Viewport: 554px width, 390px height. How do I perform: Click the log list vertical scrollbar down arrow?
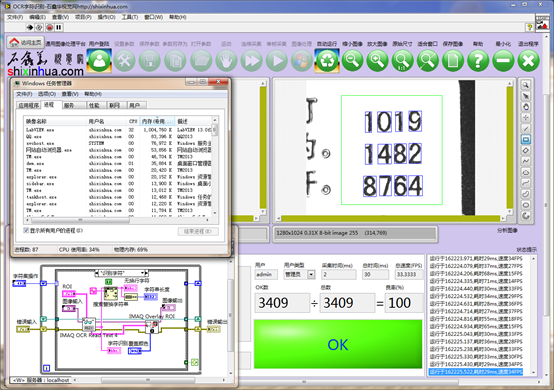pos(533,373)
